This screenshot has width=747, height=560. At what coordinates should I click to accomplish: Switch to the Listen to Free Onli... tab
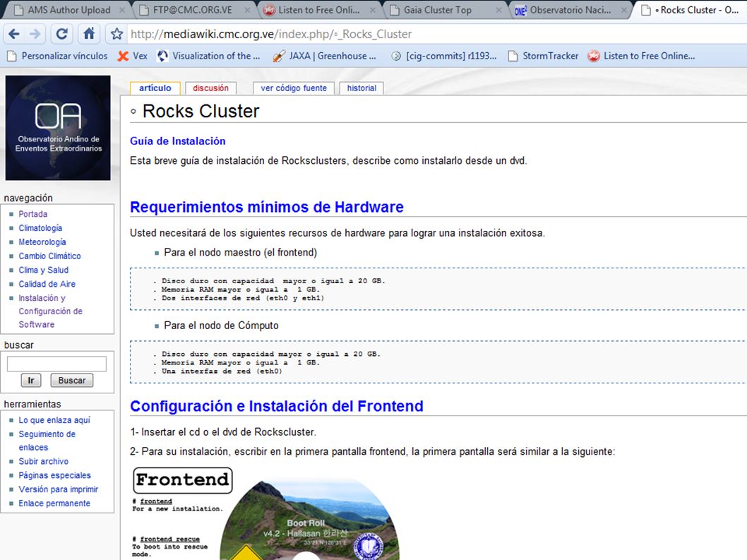coord(319,10)
